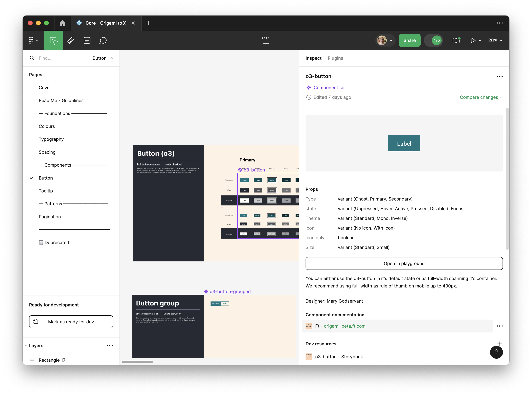
Task: Select the Measure ruler tool
Action: [71, 40]
